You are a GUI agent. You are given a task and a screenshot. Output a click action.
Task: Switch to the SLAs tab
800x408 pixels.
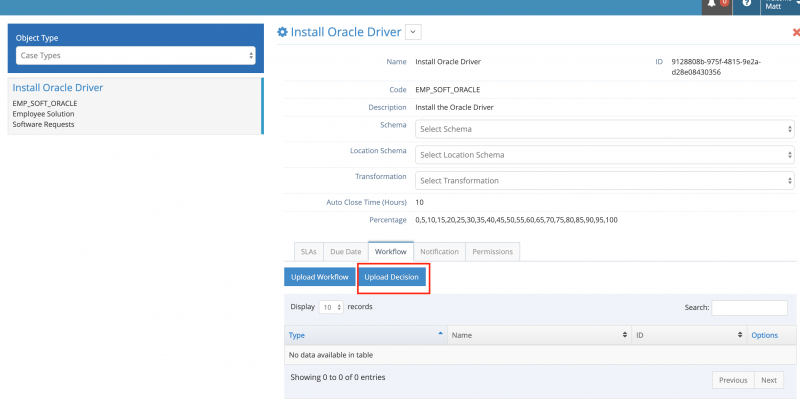(307, 252)
